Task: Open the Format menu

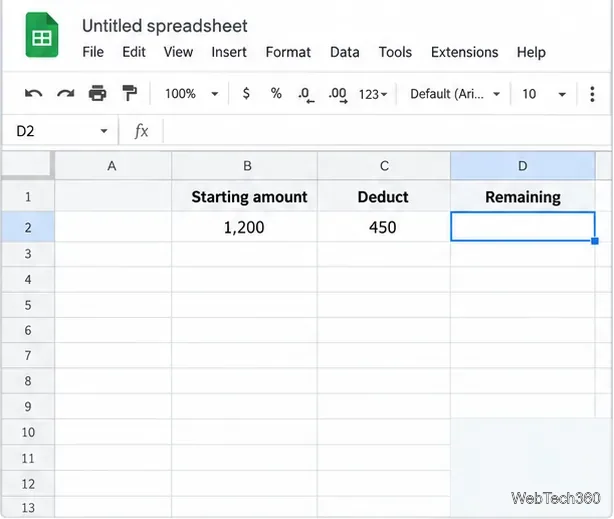Action: (288, 52)
